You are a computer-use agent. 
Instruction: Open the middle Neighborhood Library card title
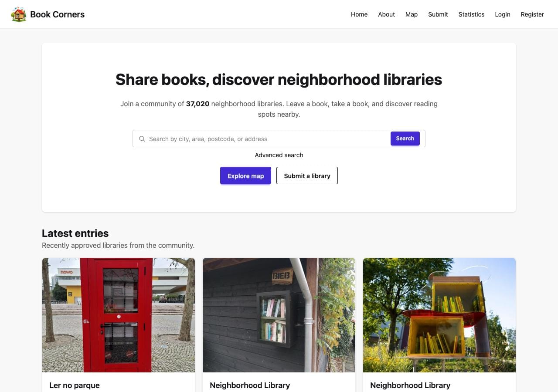[x=250, y=385]
